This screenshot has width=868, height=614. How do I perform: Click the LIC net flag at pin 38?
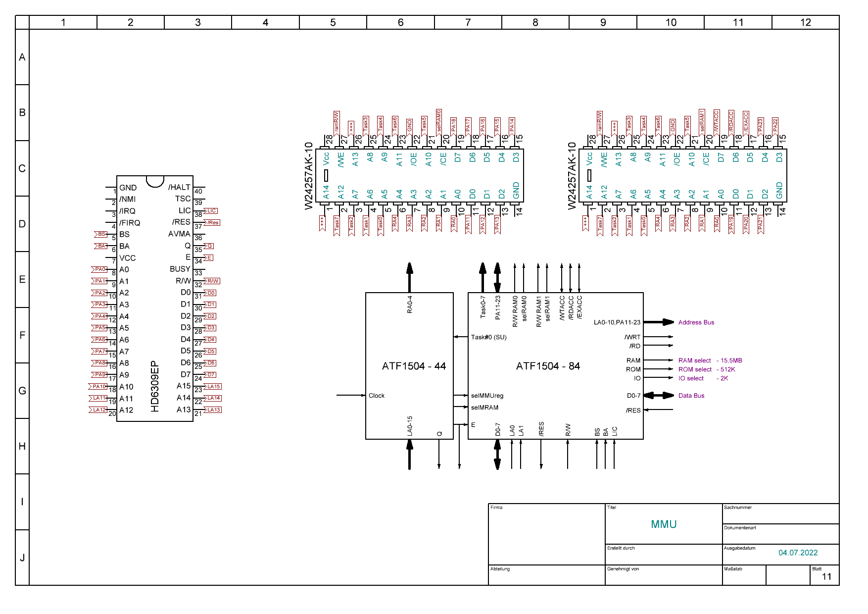click(x=211, y=211)
